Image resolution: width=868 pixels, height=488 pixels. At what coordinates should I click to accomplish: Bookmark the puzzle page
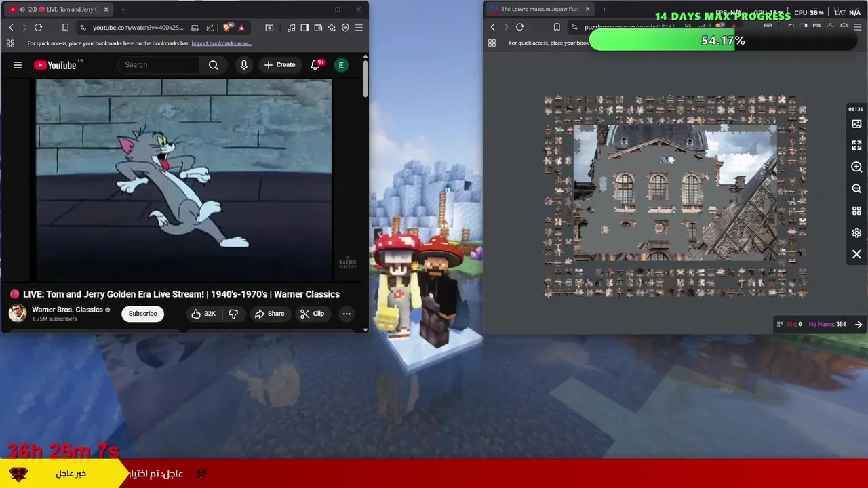pos(557,27)
